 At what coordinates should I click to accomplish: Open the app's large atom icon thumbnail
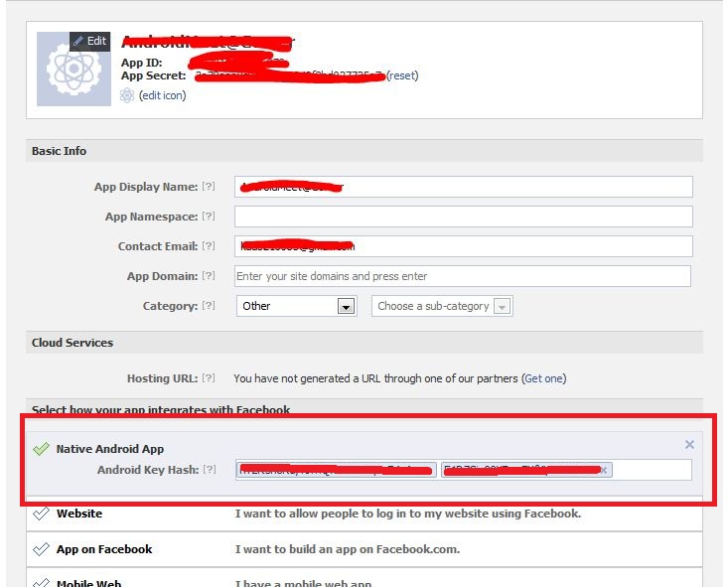(x=73, y=70)
